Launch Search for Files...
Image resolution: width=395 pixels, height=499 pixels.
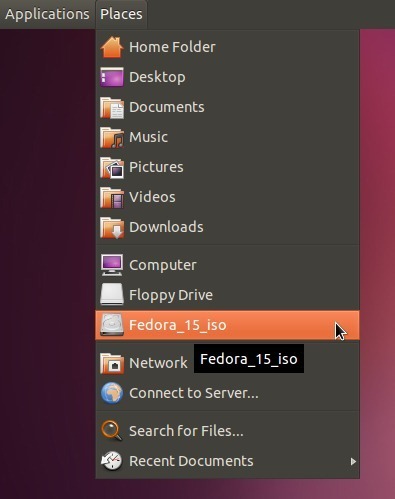point(227,431)
